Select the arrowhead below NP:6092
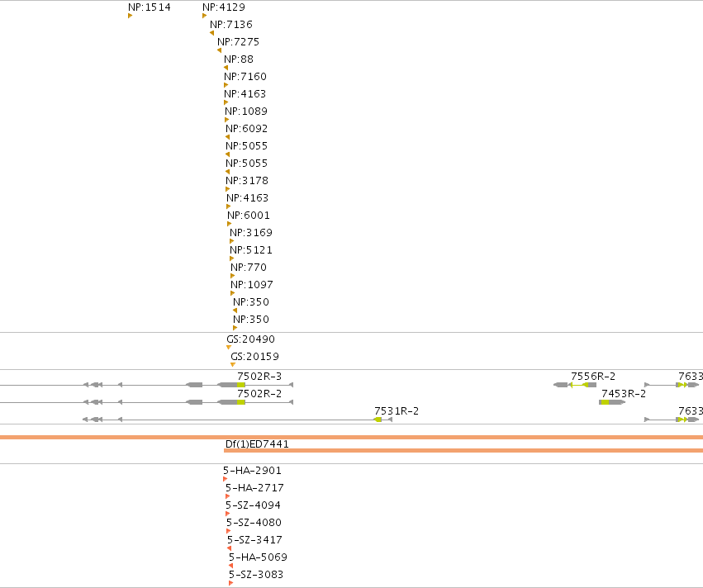The height and width of the screenshot is (588, 703). 227,137
